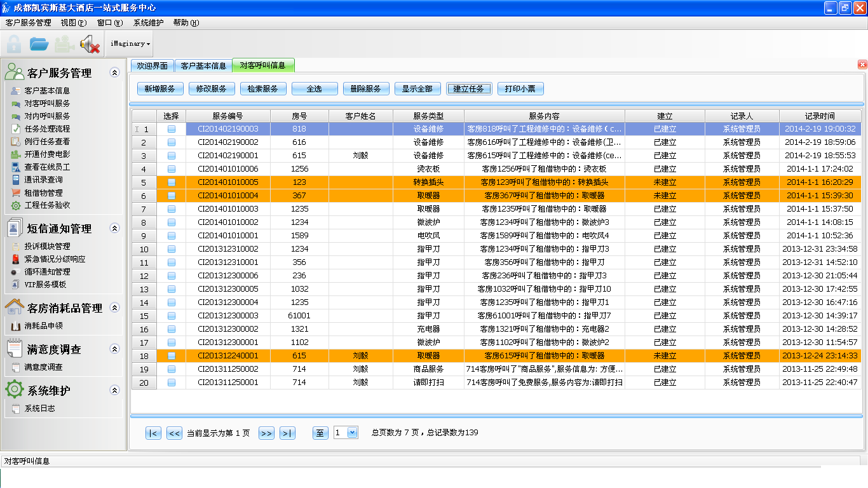Open VIP服务模板 sidebar icon
Screen dimensions: 868x488
[15, 285]
